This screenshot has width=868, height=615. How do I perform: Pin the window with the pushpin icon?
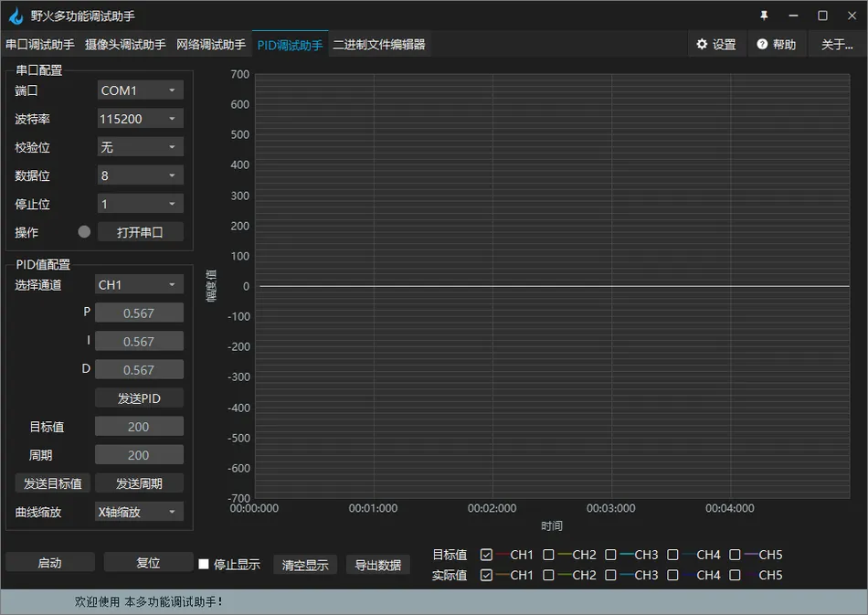[764, 16]
